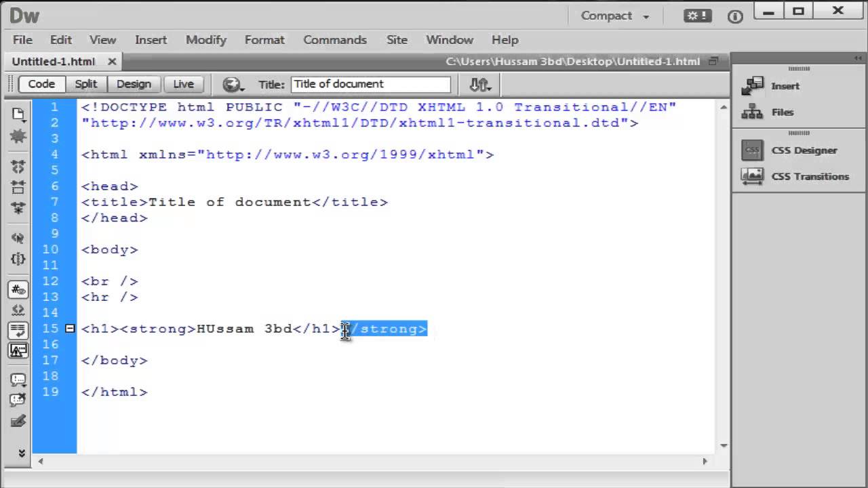
Task: Click the info circle icon in title bar
Action: tap(735, 16)
